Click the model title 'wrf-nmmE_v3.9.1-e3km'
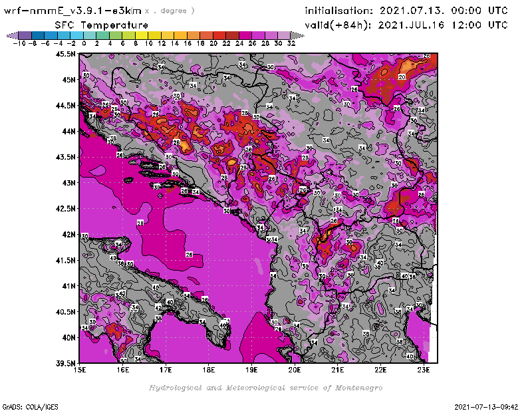The height and width of the screenshot is (411, 532). point(72,11)
